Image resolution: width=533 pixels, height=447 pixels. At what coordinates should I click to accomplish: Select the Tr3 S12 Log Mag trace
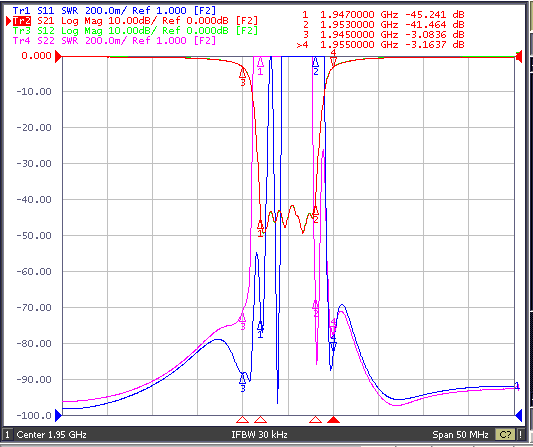point(135,31)
